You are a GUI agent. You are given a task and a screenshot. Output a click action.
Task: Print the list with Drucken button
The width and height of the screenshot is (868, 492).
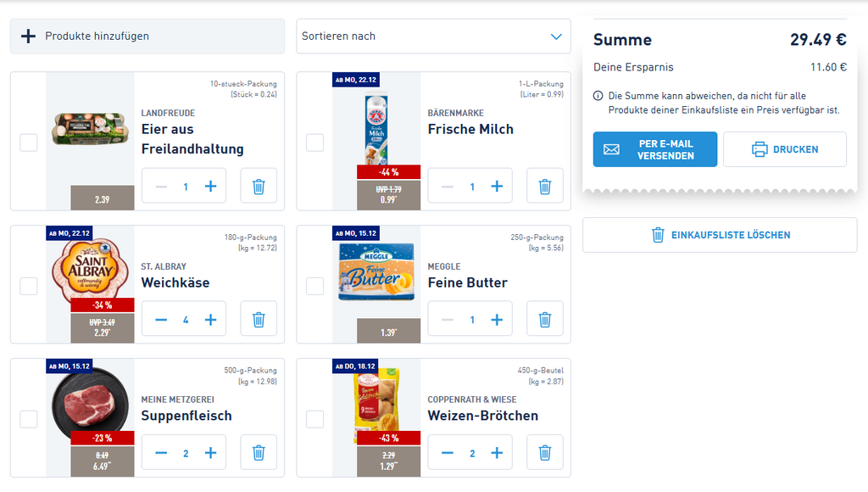(784, 149)
